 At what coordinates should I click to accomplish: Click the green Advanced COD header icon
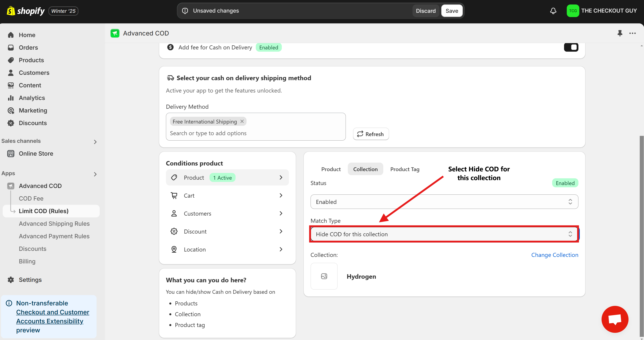[x=115, y=33]
